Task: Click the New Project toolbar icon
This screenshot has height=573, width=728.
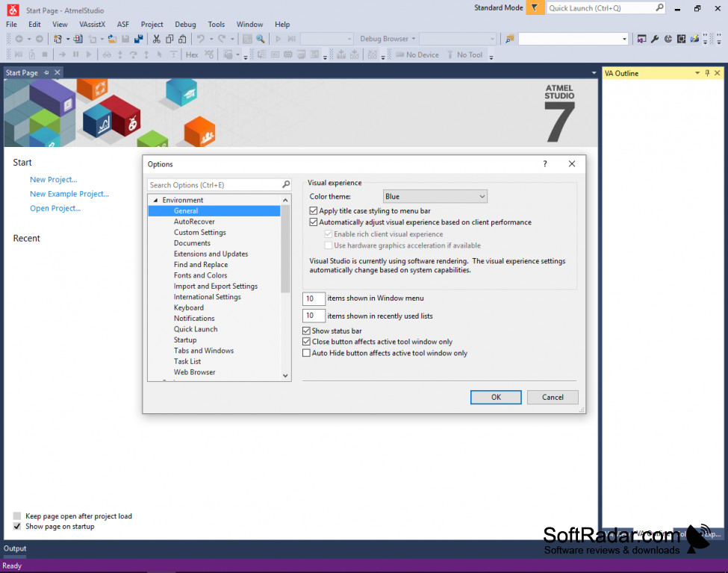Action: coord(57,39)
